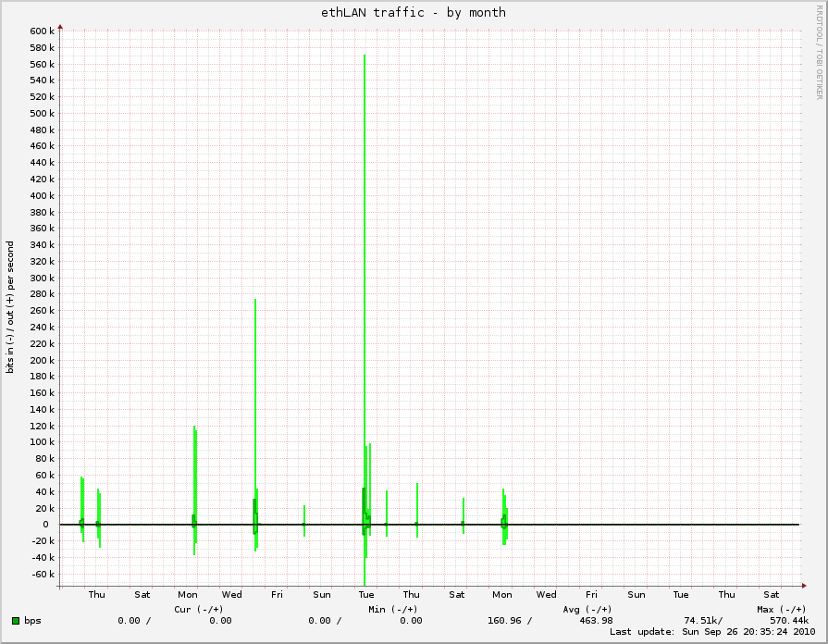
Task: Select the '80 k' y-axis tick label
Action: pyautogui.click(x=45, y=459)
